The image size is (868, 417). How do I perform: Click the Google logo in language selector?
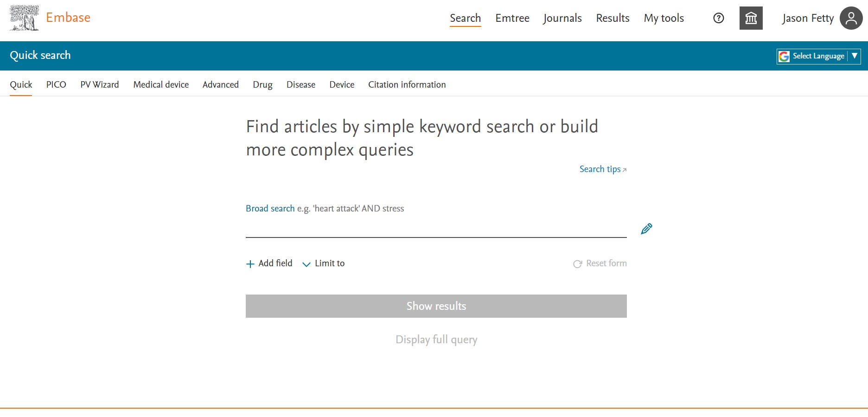(784, 56)
